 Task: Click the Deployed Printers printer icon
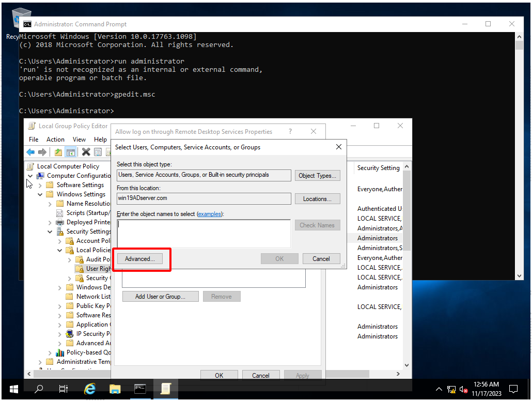click(60, 222)
